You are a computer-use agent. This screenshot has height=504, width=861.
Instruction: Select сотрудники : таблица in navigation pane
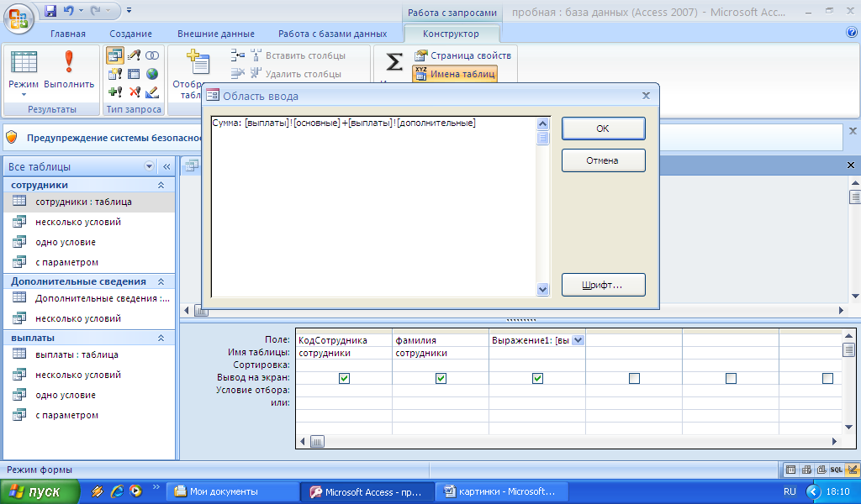[89, 202]
